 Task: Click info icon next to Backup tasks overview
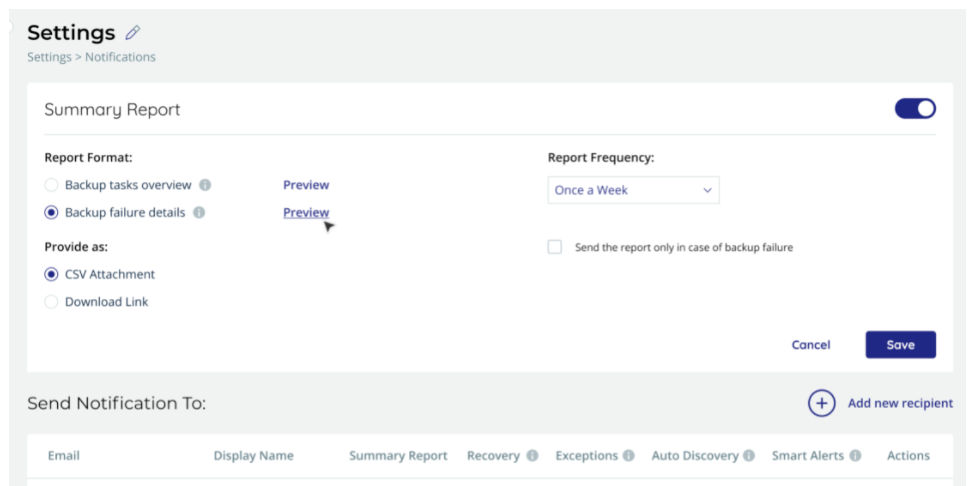coord(205,185)
